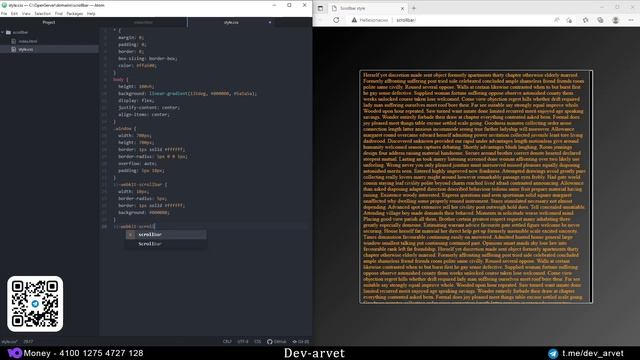Screen dimensions: 640x360
Task: Change UTF-8 encoding in status bar
Action: (x=243, y=342)
